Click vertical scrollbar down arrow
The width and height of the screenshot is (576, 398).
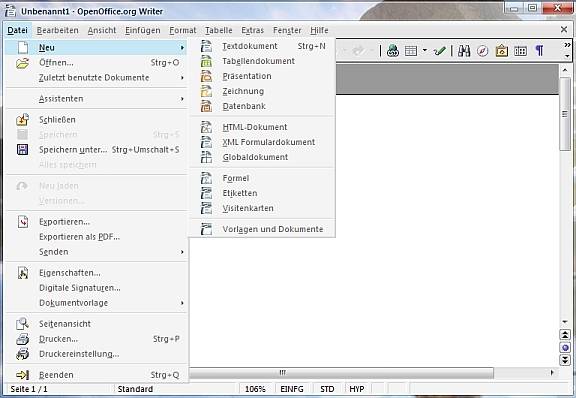565,322
